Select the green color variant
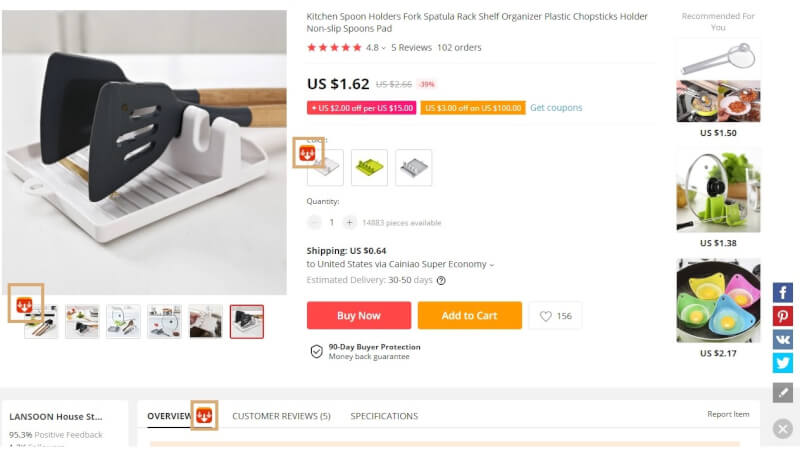The image size is (800, 456). tap(369, 168)
